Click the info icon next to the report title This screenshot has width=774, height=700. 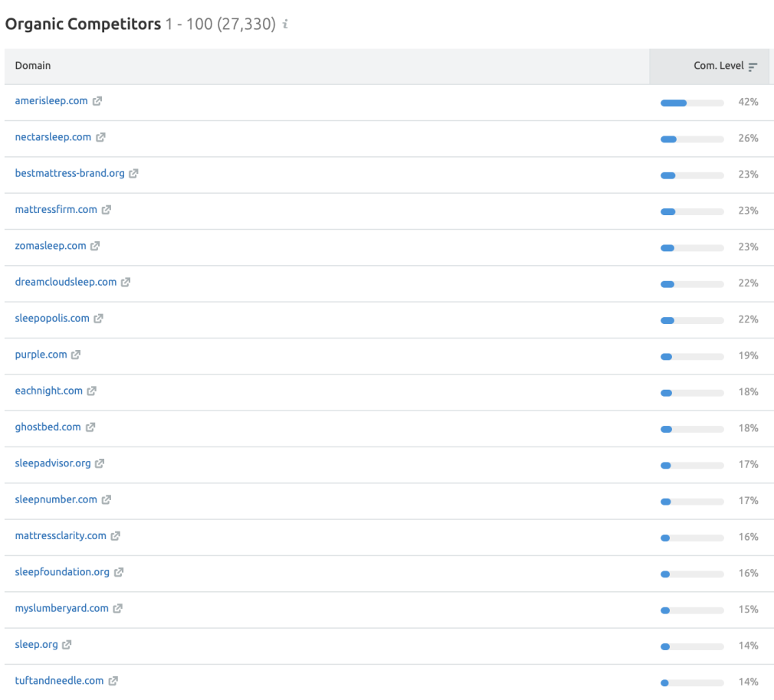(x=284, y=24)
